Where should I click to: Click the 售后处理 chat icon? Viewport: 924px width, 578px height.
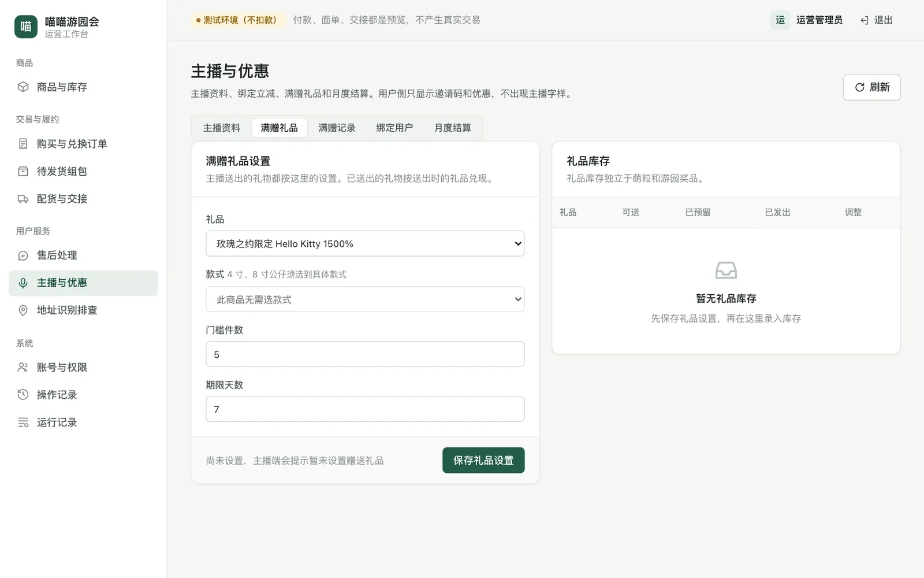coord(23,255)
